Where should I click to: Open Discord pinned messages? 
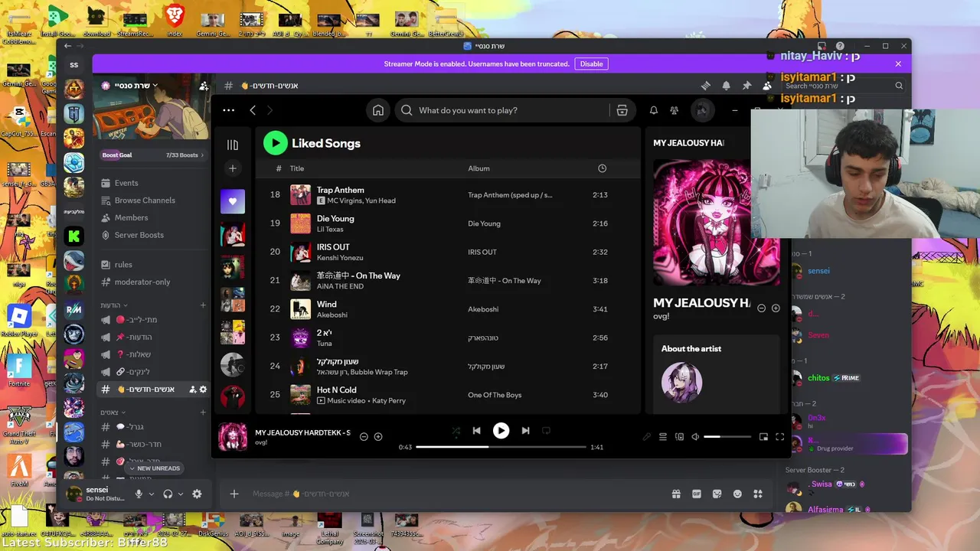click(746, 86)
